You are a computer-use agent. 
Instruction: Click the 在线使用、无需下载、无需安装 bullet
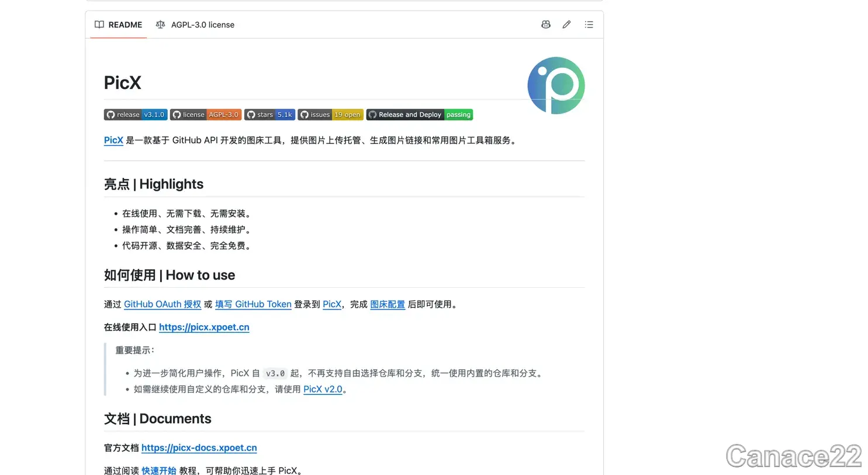click(186, 214)
